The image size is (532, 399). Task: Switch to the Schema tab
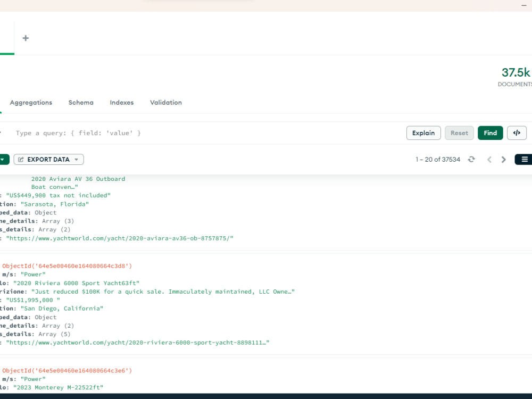click(x=81, y=102)
